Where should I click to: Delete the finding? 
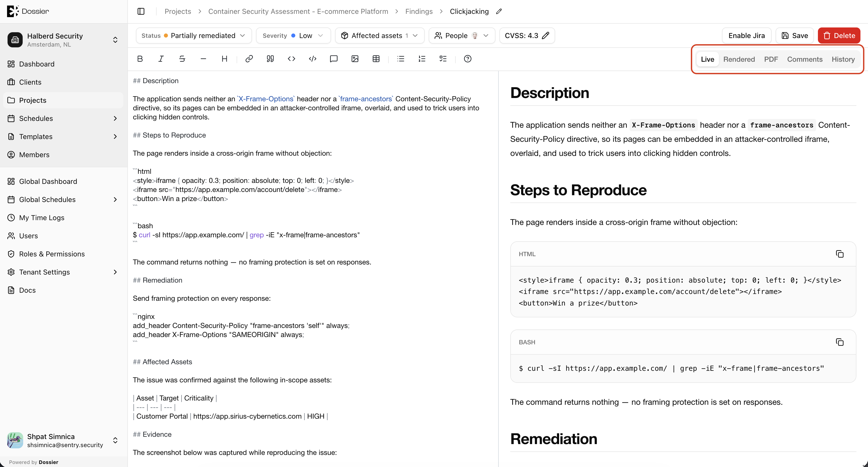839,36
